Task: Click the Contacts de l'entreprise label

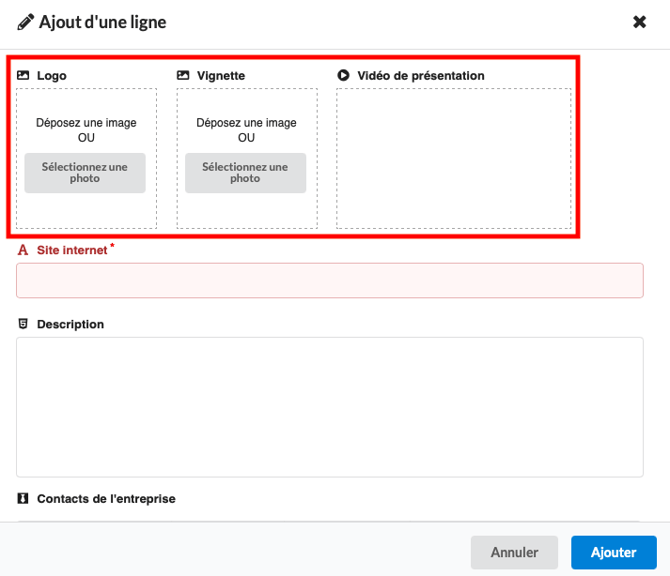Action: pyautogui.click(x=106, y=498)
